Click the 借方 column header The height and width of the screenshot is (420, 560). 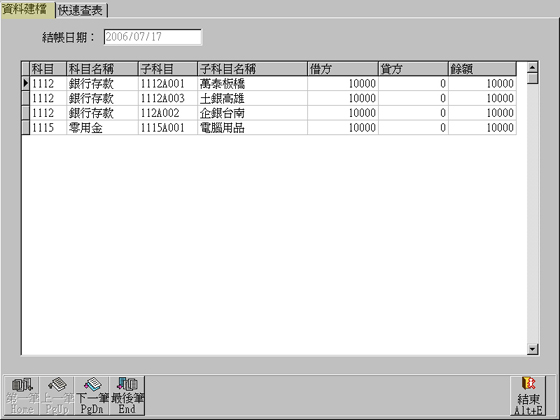[343, 69]
